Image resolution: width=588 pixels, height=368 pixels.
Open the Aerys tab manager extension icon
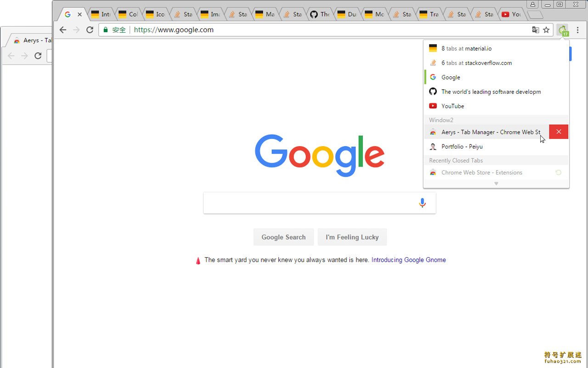[x=563, y=30]
